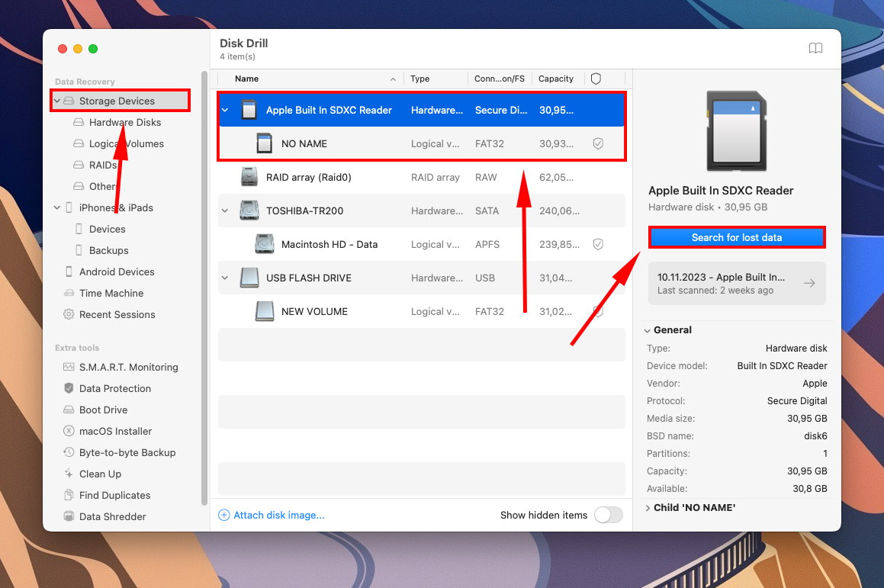This screenshot has height=588, width=884.
Task: Toggle the Show hidden items switch
Action: [x=608, y=515]
